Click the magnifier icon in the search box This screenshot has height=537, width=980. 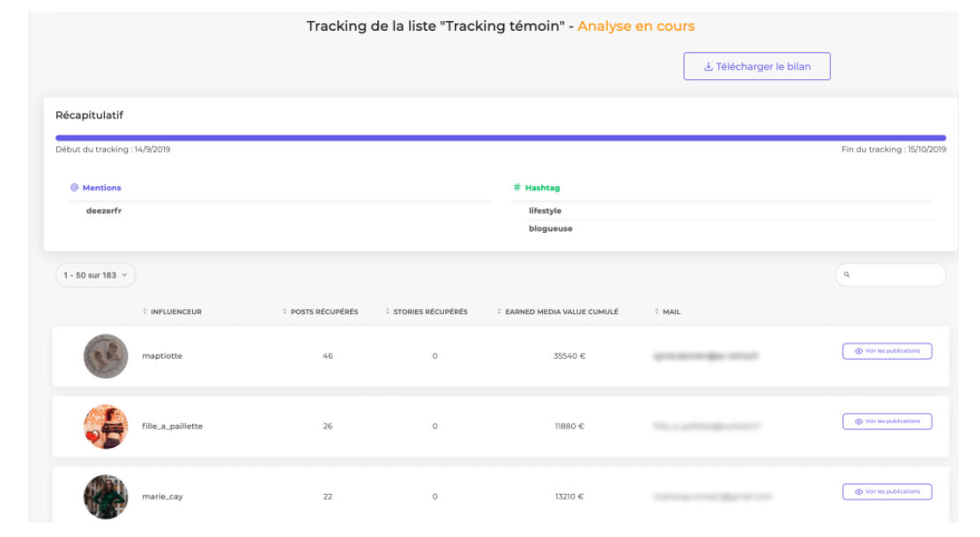point(847,275)
